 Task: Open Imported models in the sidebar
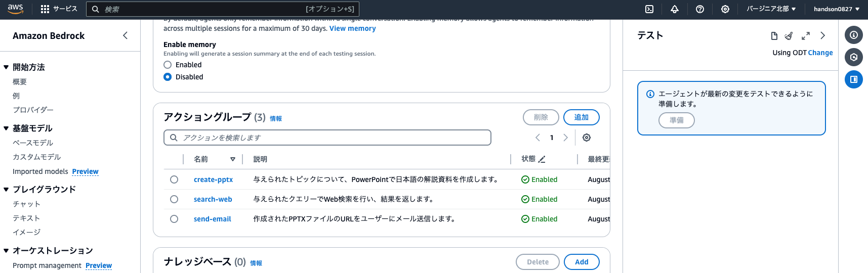pyautogui.click(x=40, y=171)
